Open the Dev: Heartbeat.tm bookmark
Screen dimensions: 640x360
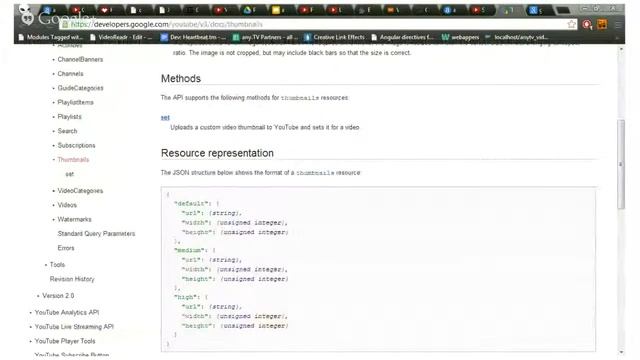[x=193, y=37]
